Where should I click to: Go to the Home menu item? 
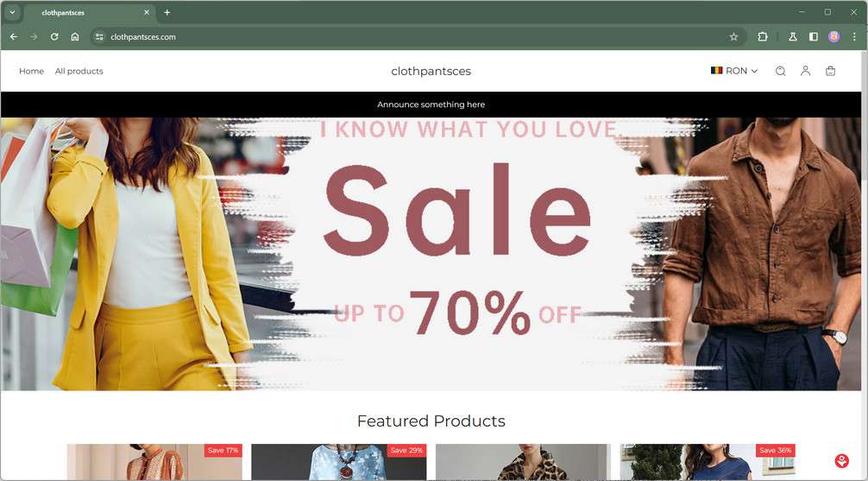[32, 71]
